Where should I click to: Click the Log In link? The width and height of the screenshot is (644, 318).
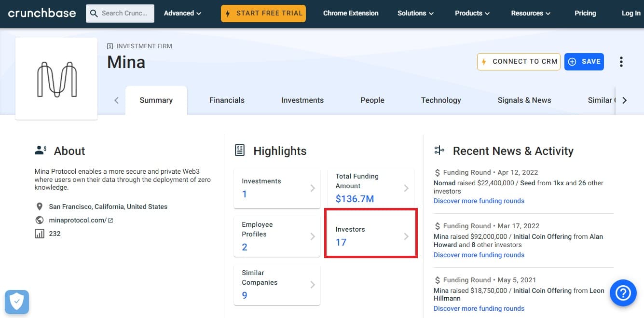tap(631, 13)
